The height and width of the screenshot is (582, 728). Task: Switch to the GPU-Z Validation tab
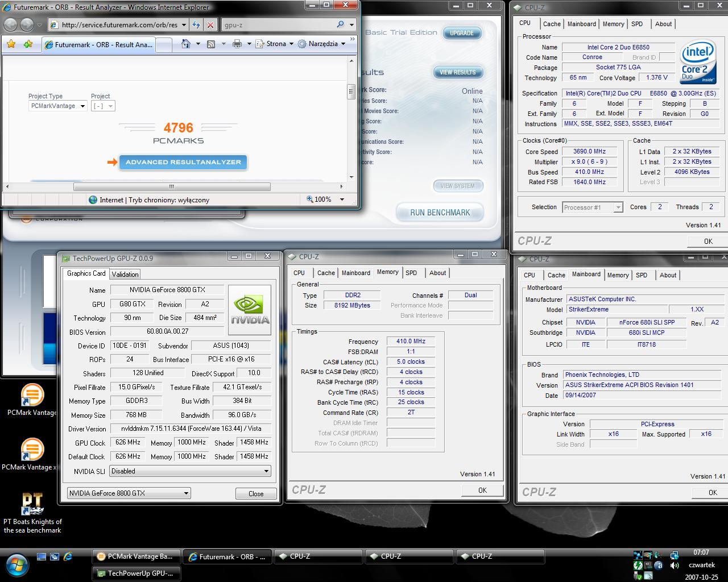pyautogui.click(x=125, y=274)
